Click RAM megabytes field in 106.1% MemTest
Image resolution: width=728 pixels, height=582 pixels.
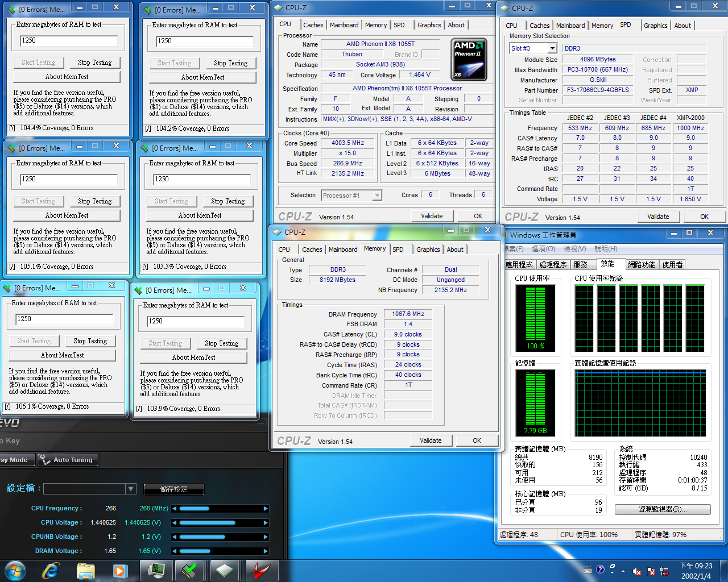(64, 319)
